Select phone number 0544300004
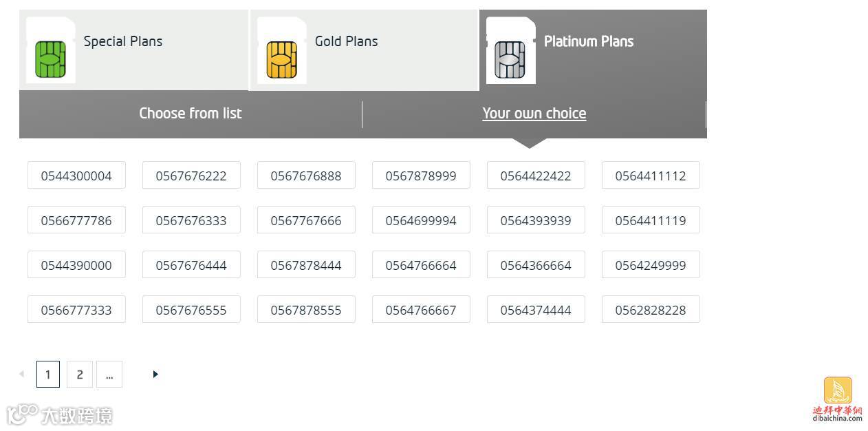Image resolution: width=868 pixels, height=431 pixels. click(76, 176)
